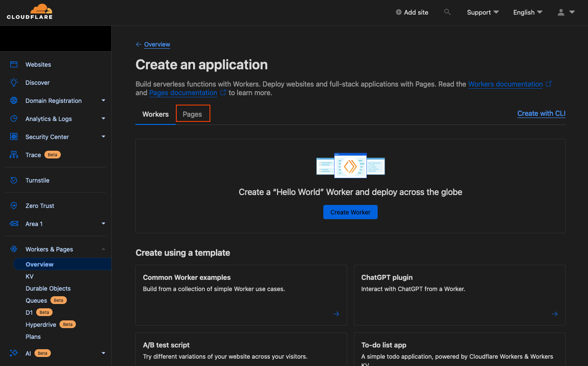Screen dimensions: 588x366
Task: Click the Add site link
Action: click(x=412, y=12)
